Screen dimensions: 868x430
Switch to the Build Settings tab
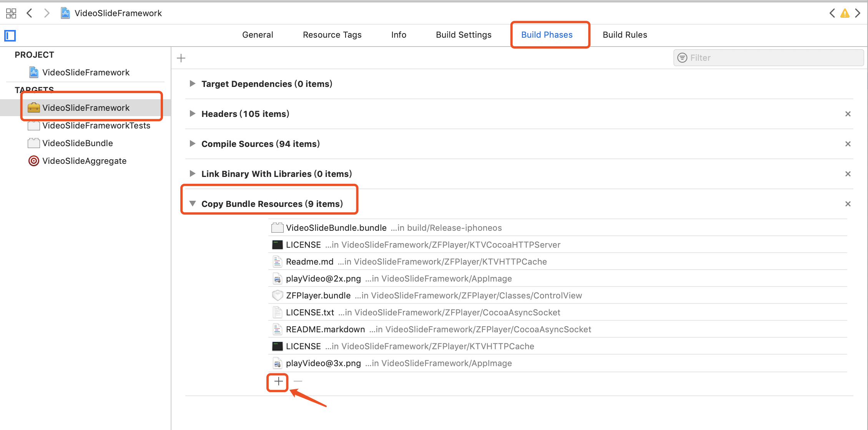click(x=463, y=35)
